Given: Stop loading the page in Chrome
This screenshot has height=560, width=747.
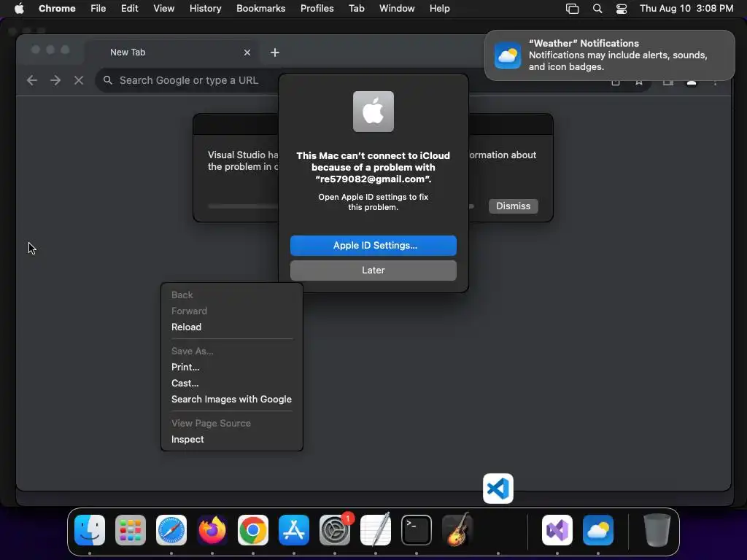Looking at the screenshot, I should 79,80.
